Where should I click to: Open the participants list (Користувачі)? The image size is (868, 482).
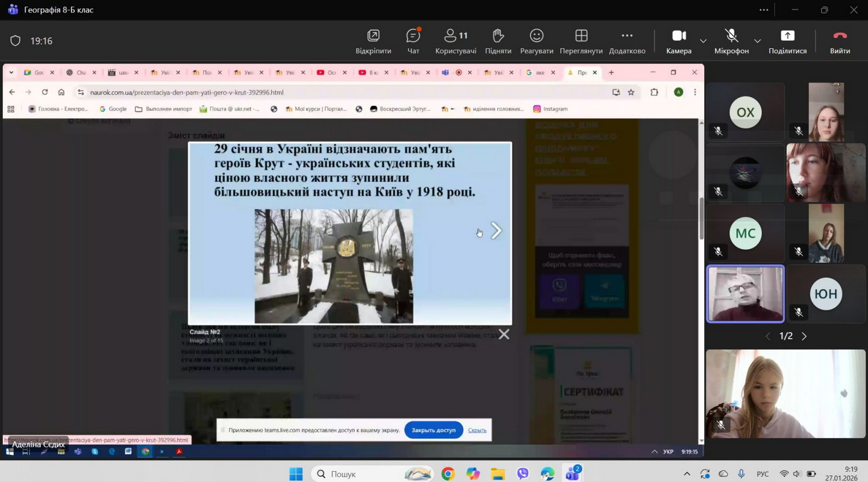tap(455, 41)
